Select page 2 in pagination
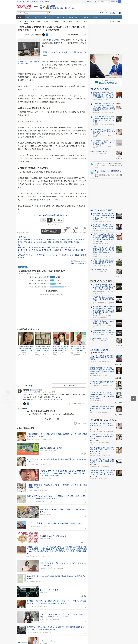 [55, 220]
